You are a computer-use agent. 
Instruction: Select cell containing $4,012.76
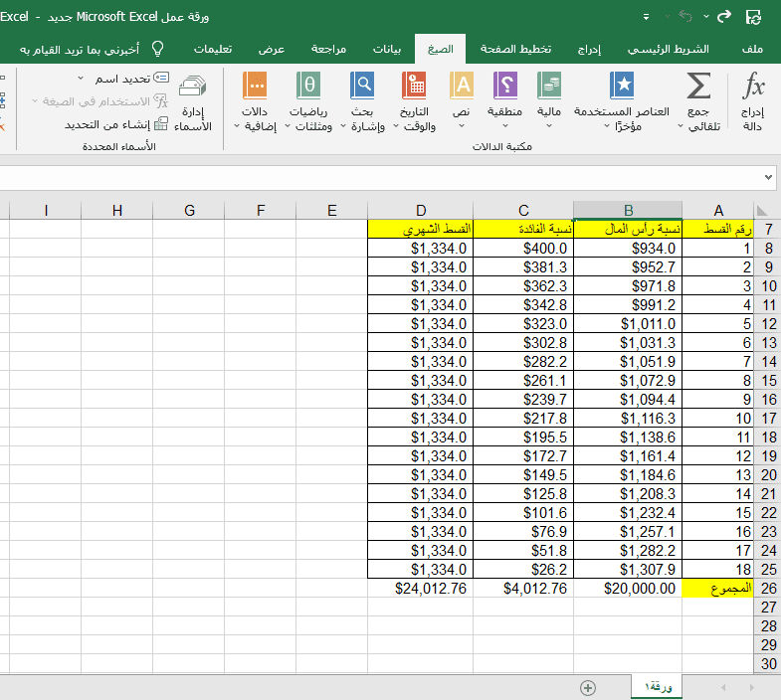pyautogui.click(x=523, y=588)
